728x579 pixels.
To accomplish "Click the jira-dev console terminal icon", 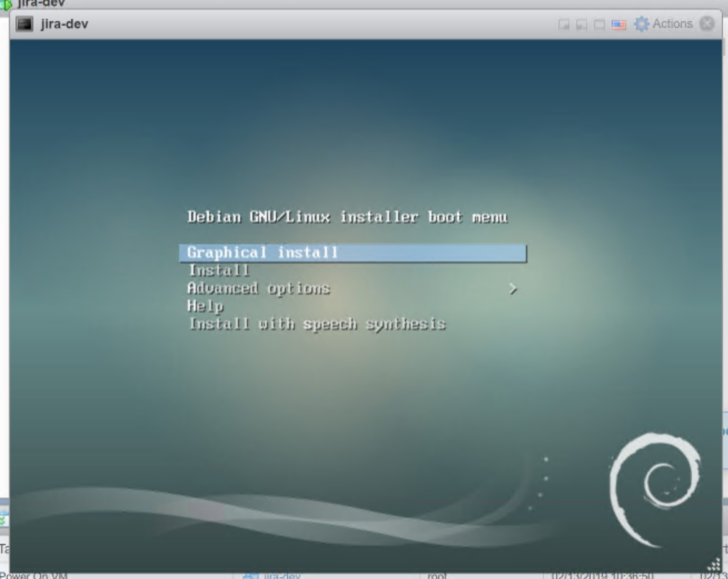I will click(x=24, y=23).
